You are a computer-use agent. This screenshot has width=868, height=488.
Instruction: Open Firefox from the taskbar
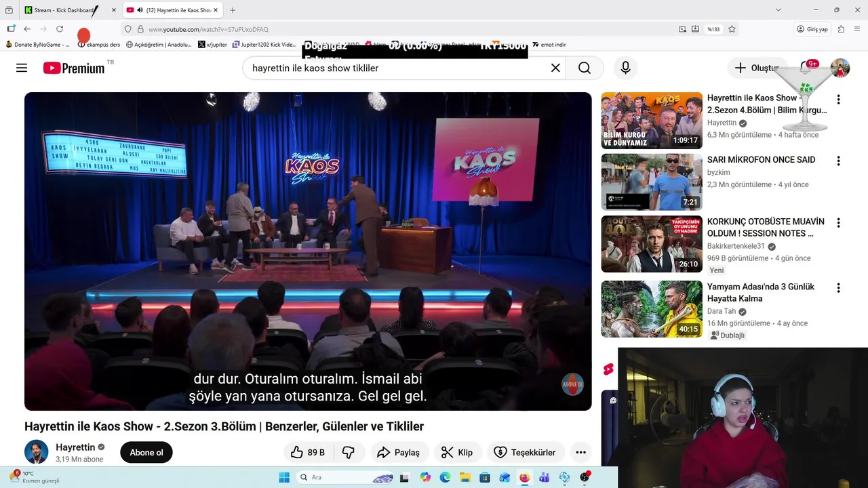pyautogui.click(x=525, y=477)
